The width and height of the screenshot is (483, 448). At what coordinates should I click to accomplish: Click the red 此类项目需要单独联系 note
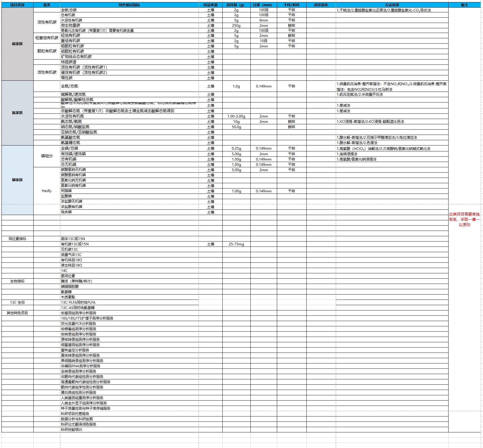point(464,219)
